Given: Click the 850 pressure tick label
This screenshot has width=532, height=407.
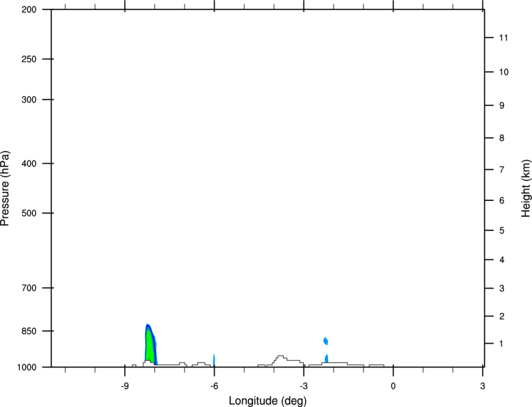Looking at the screenshot, I should click(x=29, y=331).
